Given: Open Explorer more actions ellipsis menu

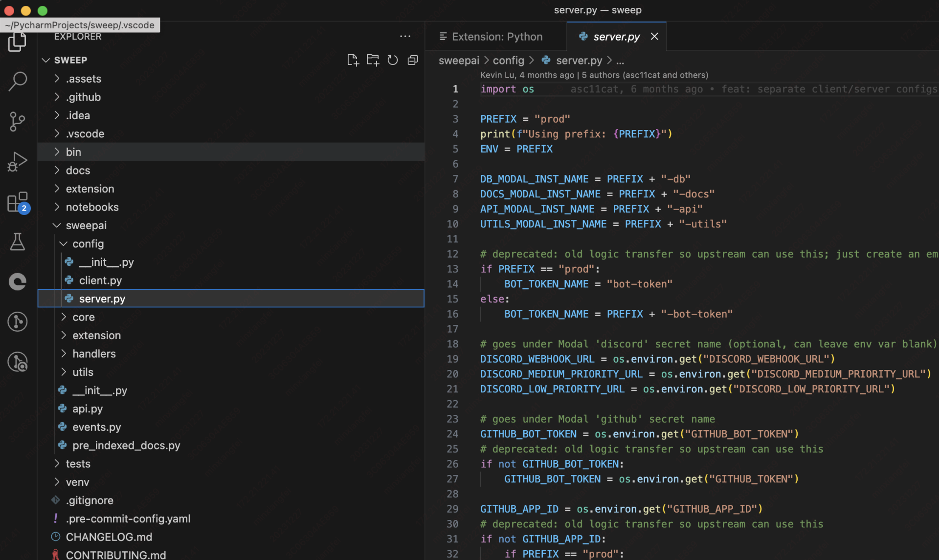Looking at the screenshot, I should (405, 37).
